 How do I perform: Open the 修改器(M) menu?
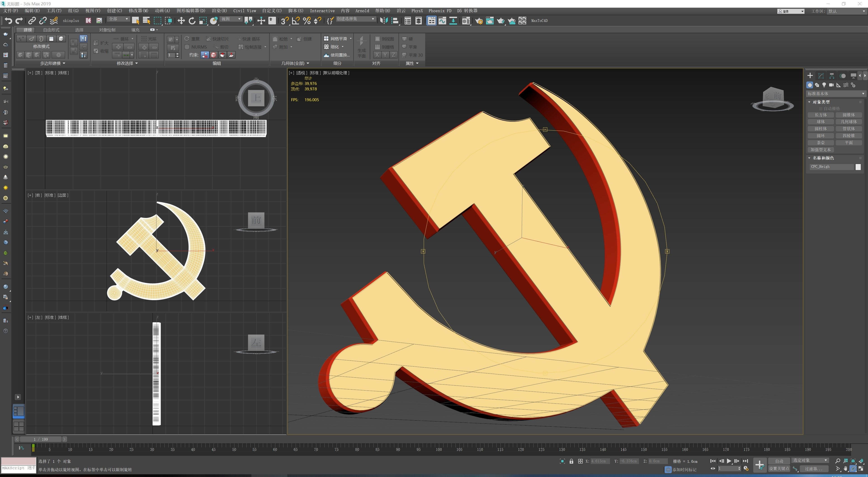coord(138,11)
